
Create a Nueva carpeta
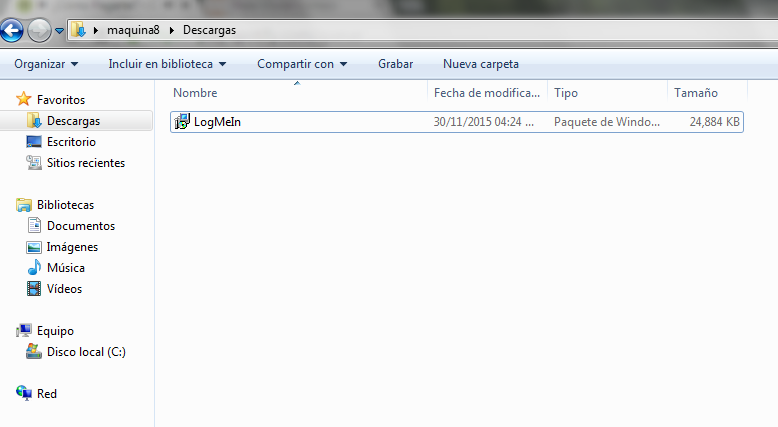point(481,64)
